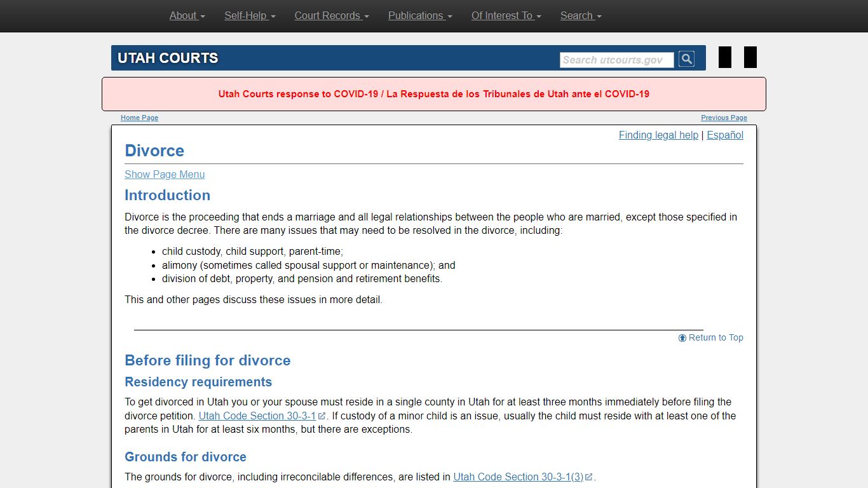Click the magnifier search button
This screenshot has width=868, height=488.
[x=686, y=59]
